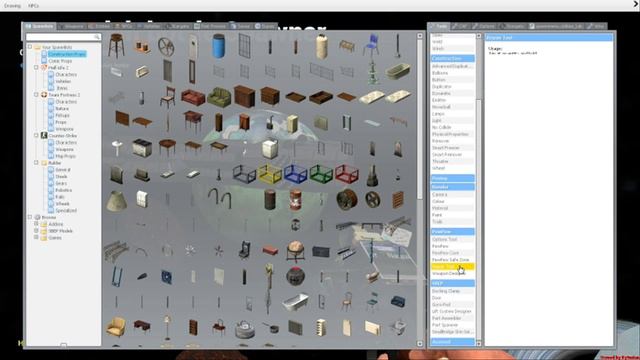Spawn the green couch prop
The image size is (640, 360).
[x=219, y=97]
